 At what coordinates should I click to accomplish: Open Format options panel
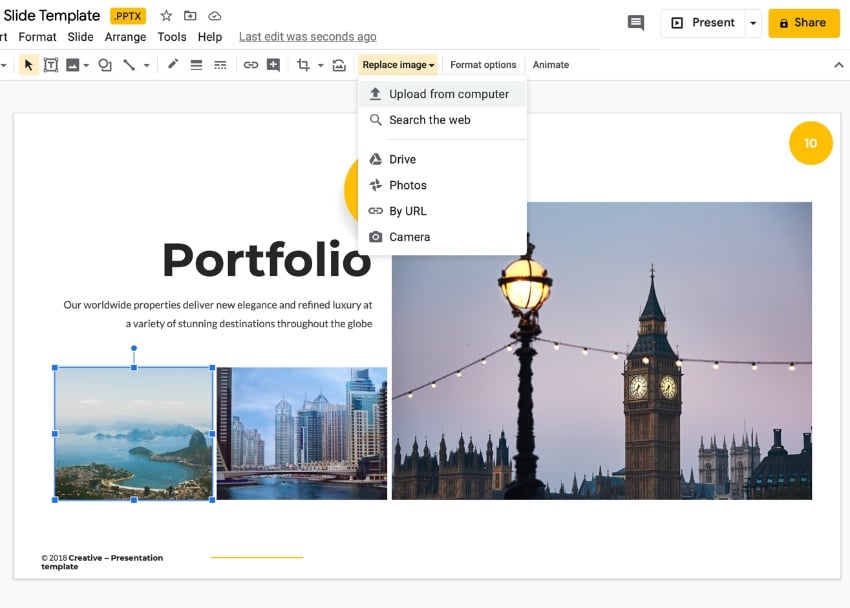click(x=483, y=65)
